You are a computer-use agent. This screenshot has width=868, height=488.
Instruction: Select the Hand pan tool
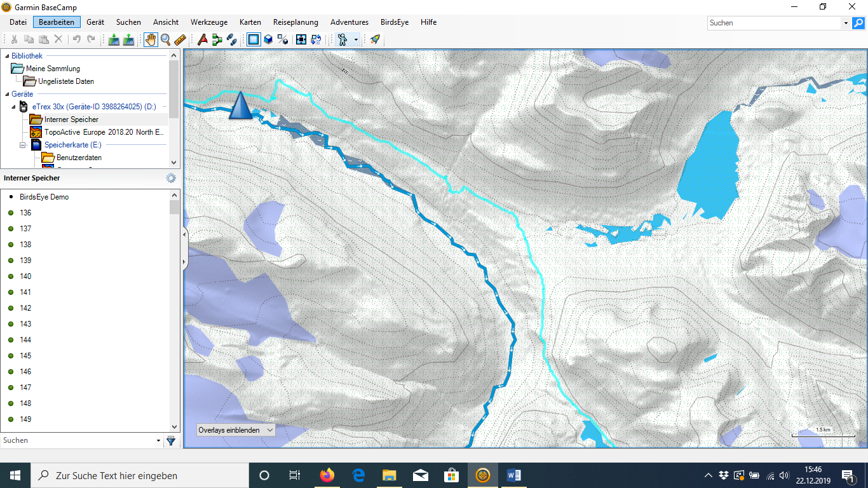pyautogui.click(x=151, y=39)
